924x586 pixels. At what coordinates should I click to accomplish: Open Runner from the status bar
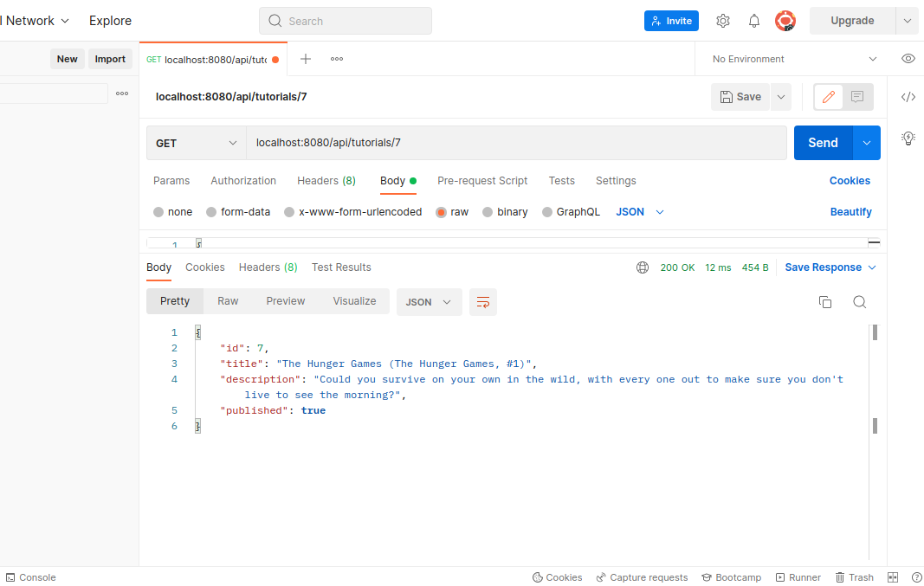pyautogui.click(x=798, y=577)
